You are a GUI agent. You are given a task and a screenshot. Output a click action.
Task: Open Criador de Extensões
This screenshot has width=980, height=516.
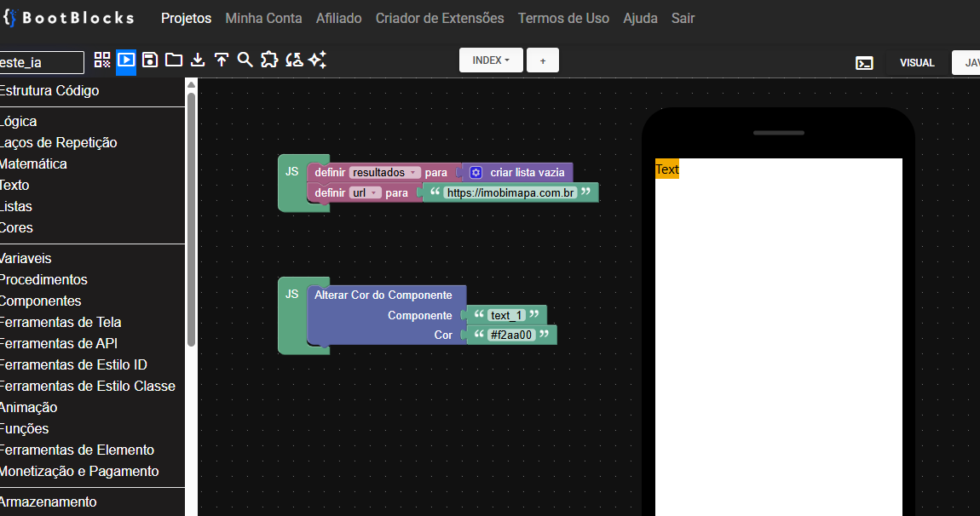pyautogui.click(x=440, y=18)
